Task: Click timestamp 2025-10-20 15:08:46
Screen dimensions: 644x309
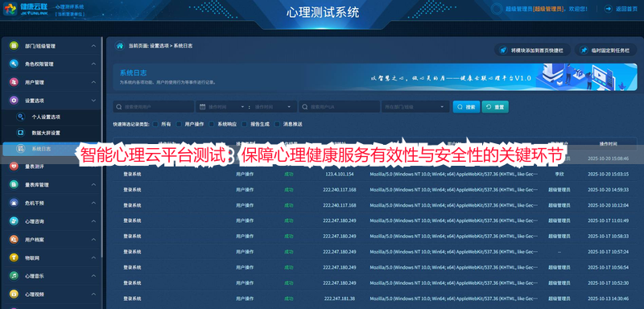Action: click(608, 159)
